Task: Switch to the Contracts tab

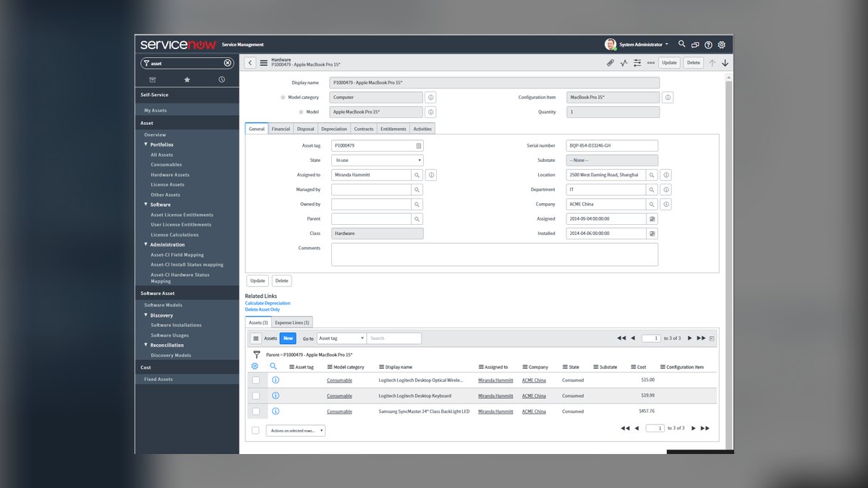Action: (364, 129)
